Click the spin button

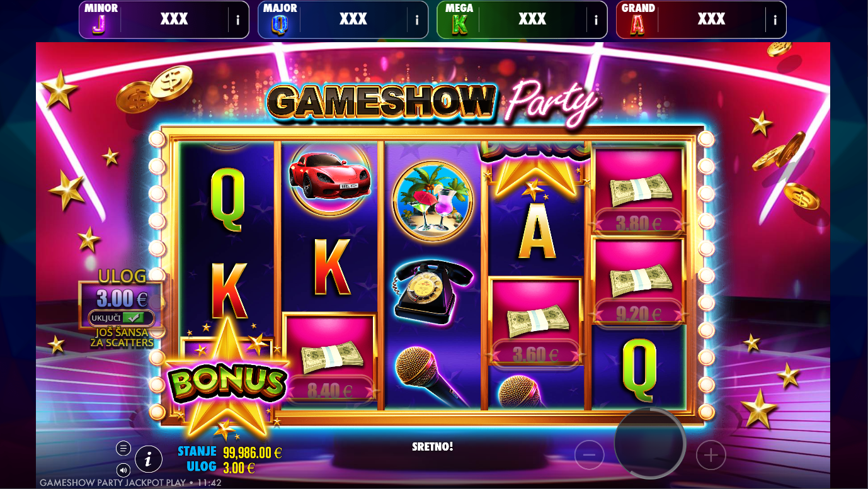(650, 443)
